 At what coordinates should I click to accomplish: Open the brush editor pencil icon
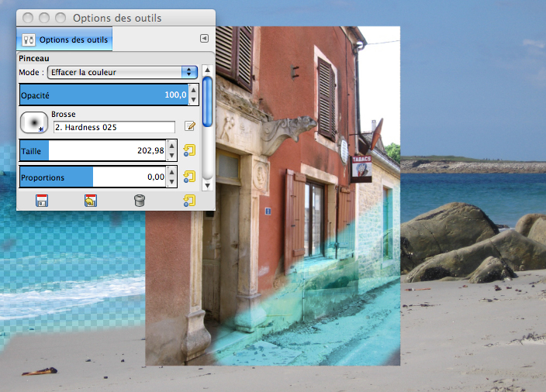tap(190, 126)
